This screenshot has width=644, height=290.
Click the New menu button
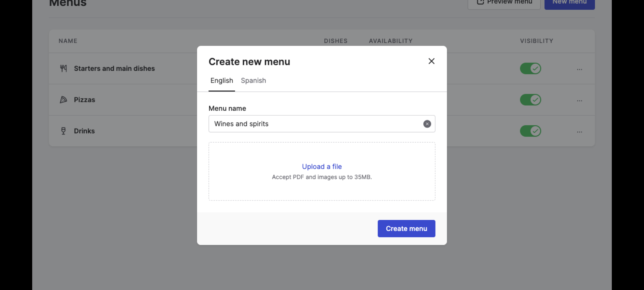(569, 3)
